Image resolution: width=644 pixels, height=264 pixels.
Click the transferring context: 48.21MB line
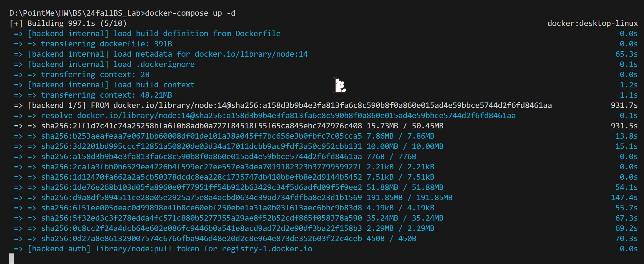coord(106,95)
